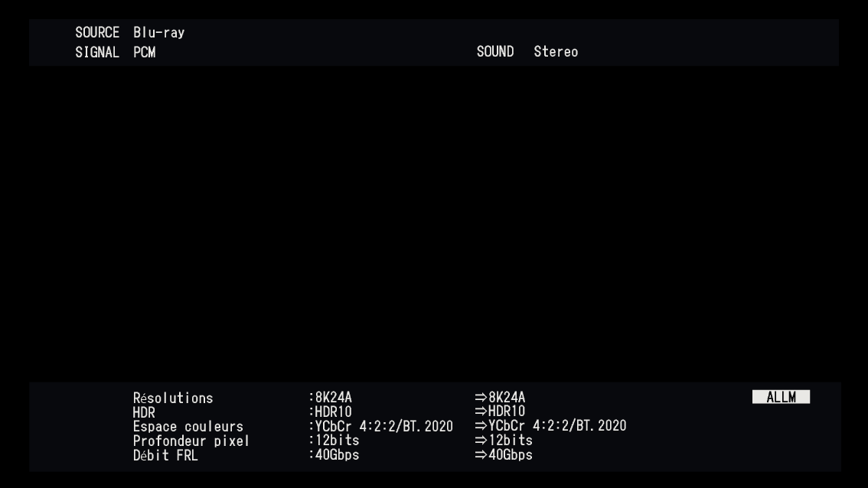Select the 40Gbps FRL rate indicator

tap(334, 454)
